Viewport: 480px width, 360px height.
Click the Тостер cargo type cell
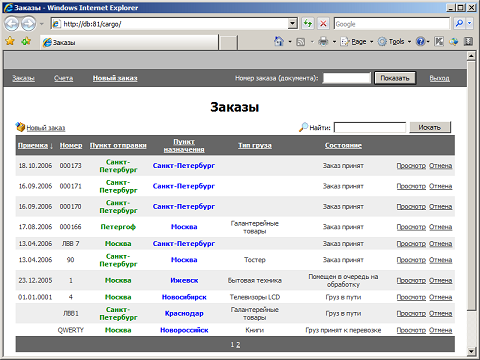[255, 260]
